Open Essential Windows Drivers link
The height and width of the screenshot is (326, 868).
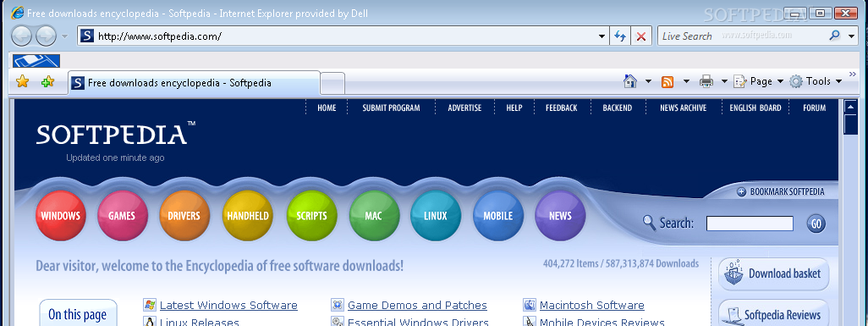418,322
